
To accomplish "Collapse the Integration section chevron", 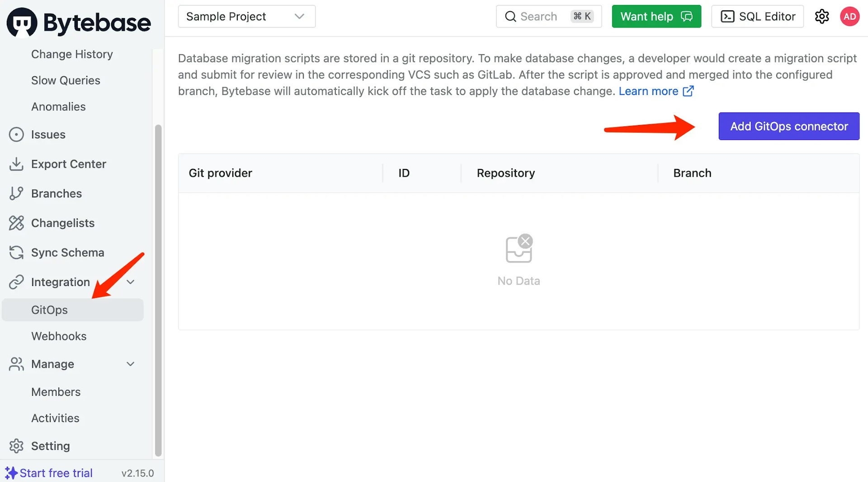I will [x=131, y=282].
